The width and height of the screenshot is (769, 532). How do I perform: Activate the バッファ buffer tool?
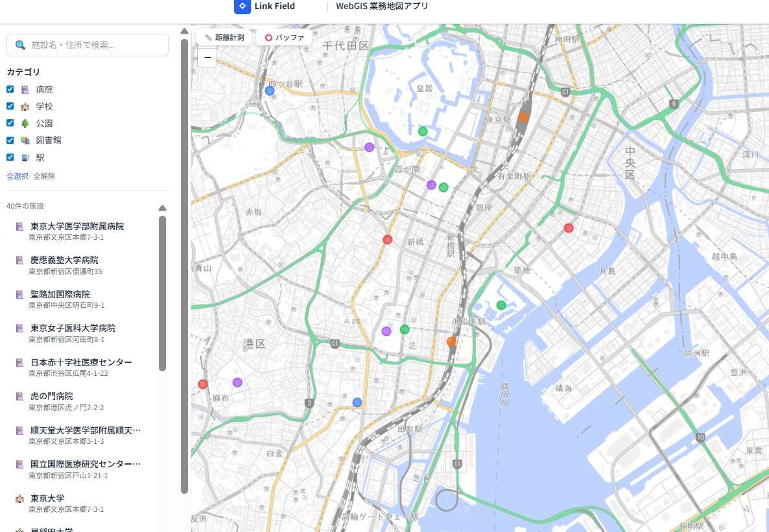coord(285,38)
